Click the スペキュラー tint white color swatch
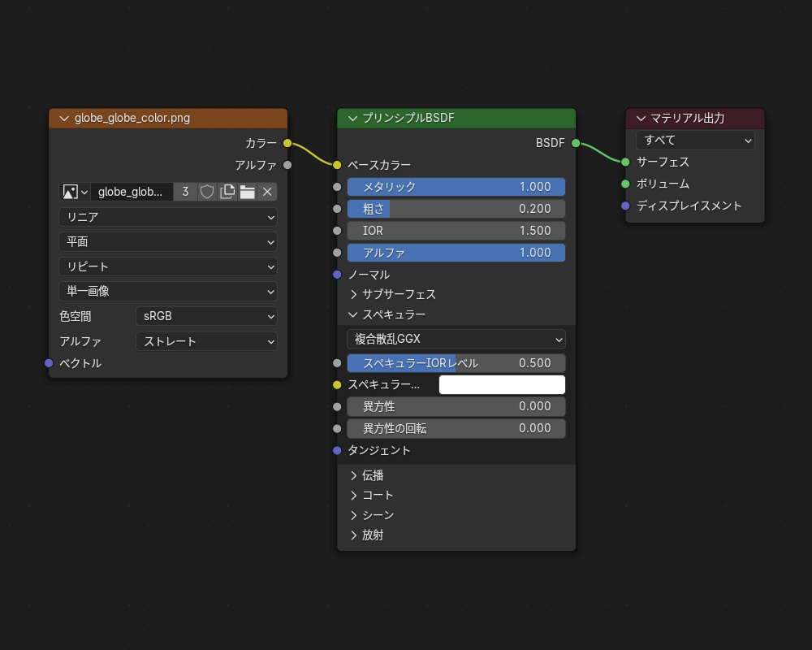 [502, 385]
